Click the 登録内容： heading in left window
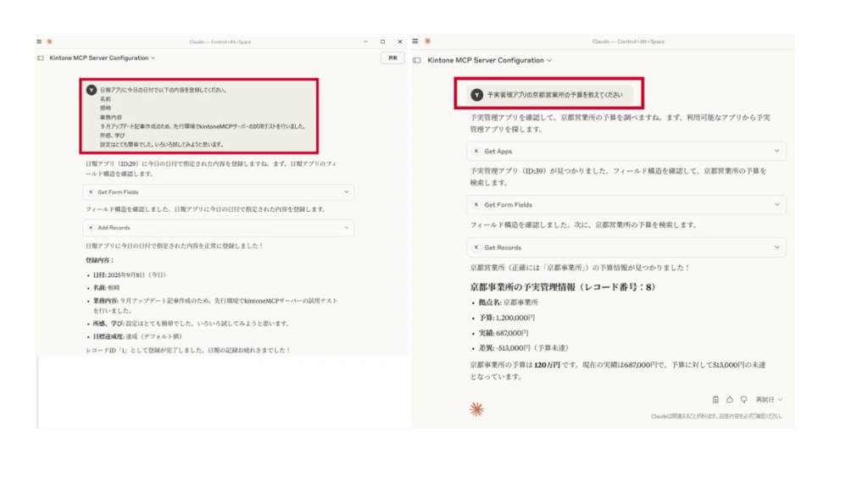Viewport: 868px width, 483px height. pos(100,260)
